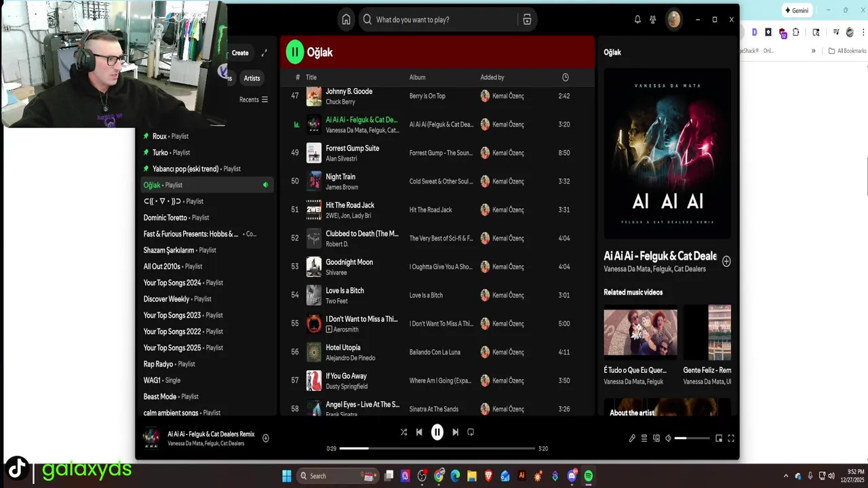The image size is (868, 488).
Task: Open Recents sort dropdown in library
Action: (254, 100)
